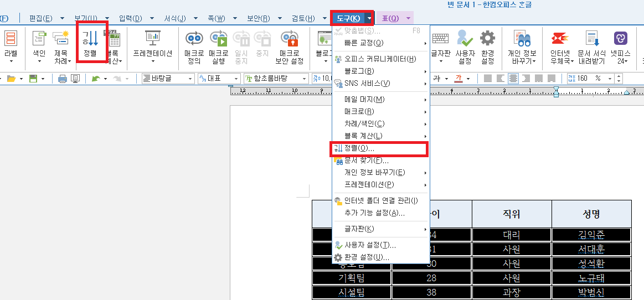Open the 검토 menu
Image resolution: width=644 pixels, height=300 pixels.
303,18
